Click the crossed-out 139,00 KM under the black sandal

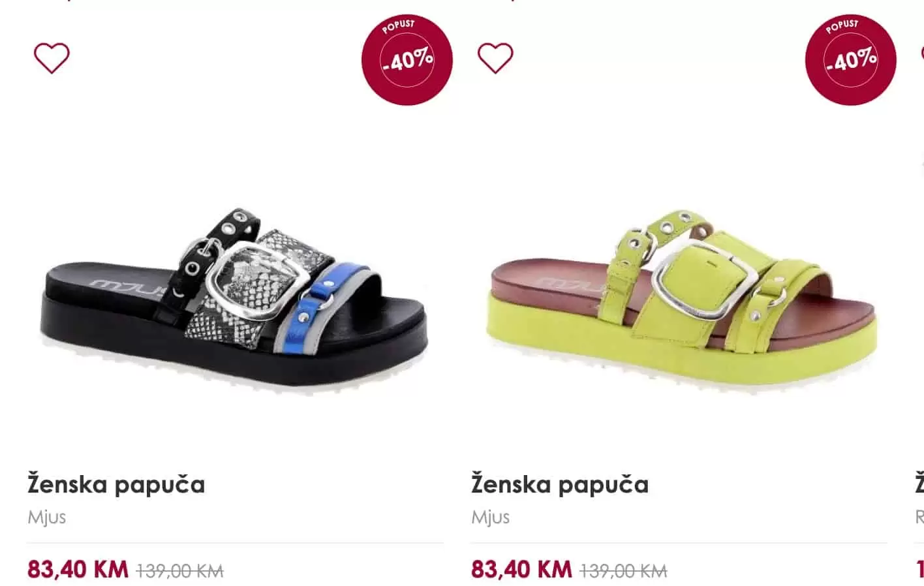click(180, 571)
